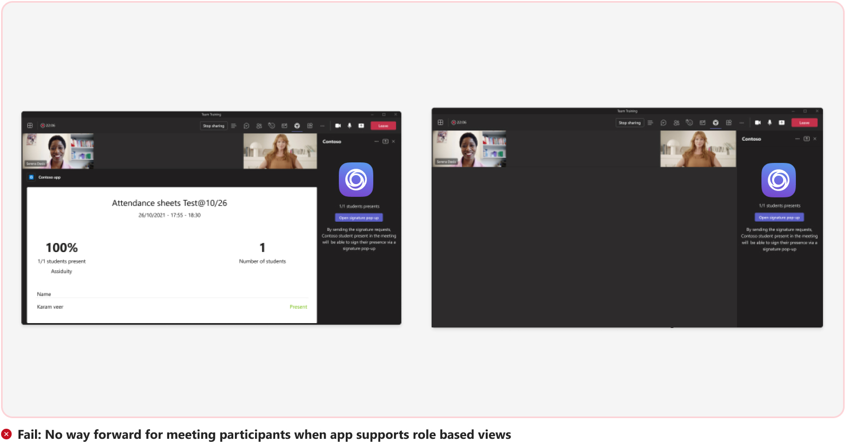This screenshot has width=868, height=442.
Task: Click share content icon in right window
Action: point(782,123)
